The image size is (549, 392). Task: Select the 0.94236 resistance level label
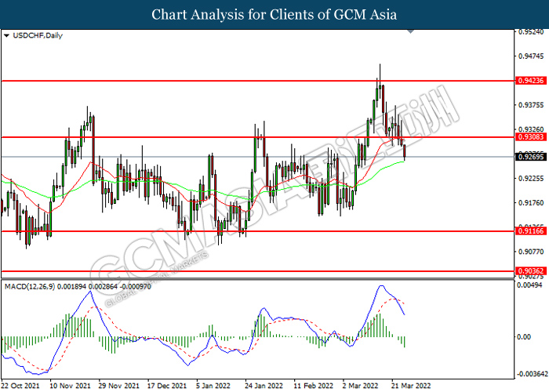click(531, 81)
